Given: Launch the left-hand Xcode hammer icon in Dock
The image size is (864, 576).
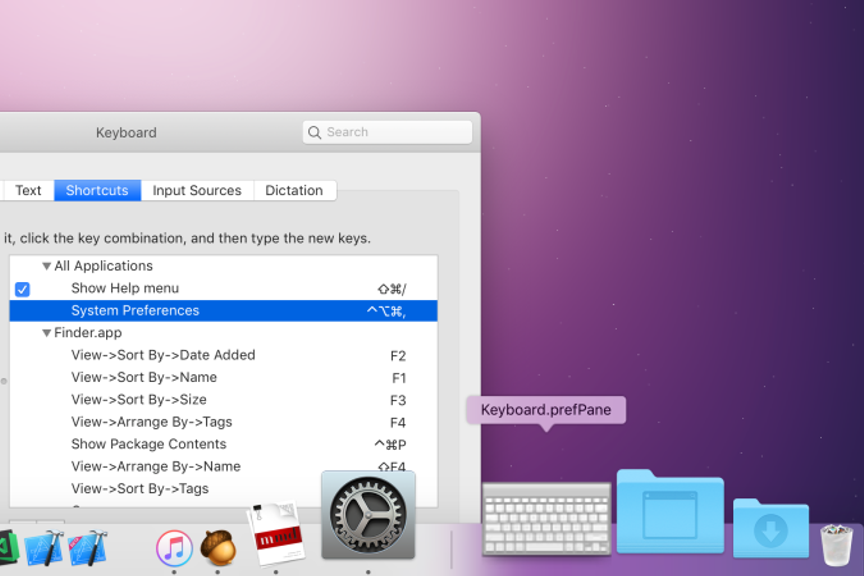Looking at the screenshot, I should coord(44,547).
